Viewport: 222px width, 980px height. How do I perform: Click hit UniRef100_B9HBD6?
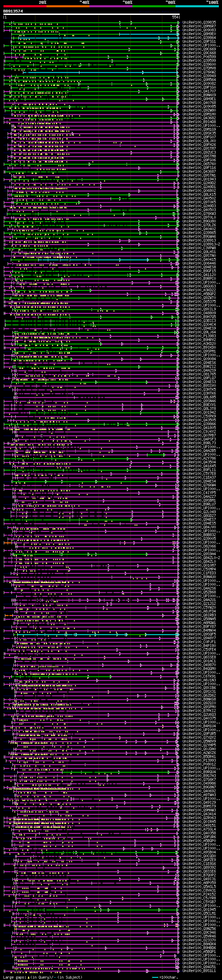tap(199, 948)
